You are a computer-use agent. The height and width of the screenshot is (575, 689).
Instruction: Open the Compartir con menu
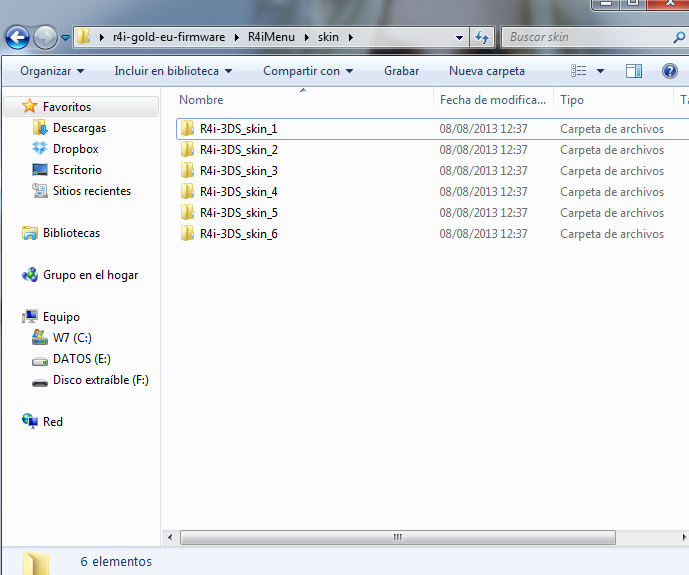308,71
